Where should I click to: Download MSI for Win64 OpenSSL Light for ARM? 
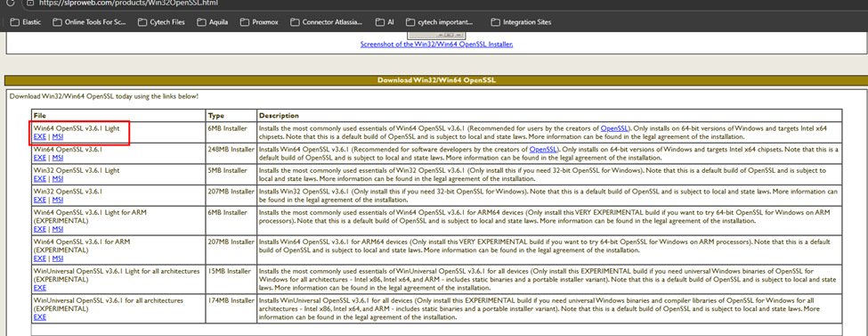click(x=58, y=229)
